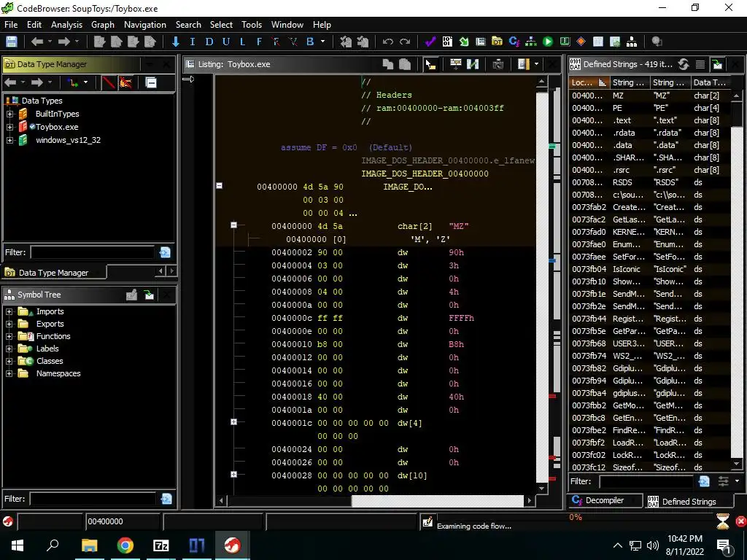Select Toybox.exe in the Data Types tree
Screen dimensions: 747x560
coord(57,127)
